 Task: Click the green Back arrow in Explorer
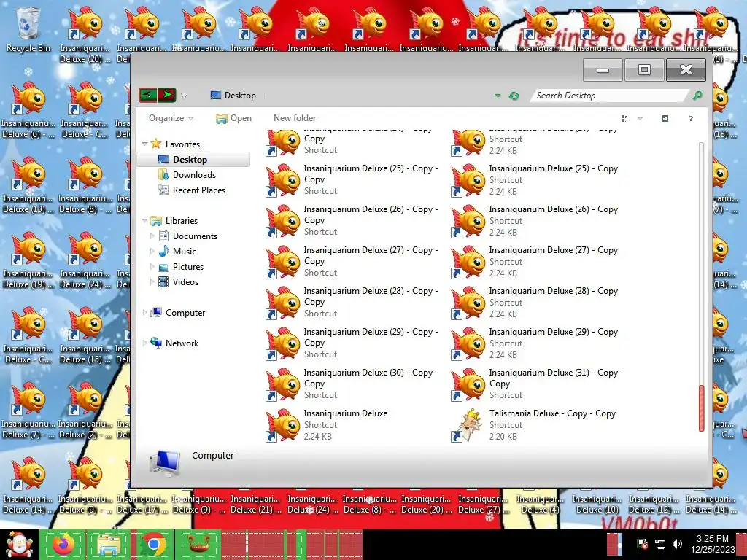(x=148, y=95)
